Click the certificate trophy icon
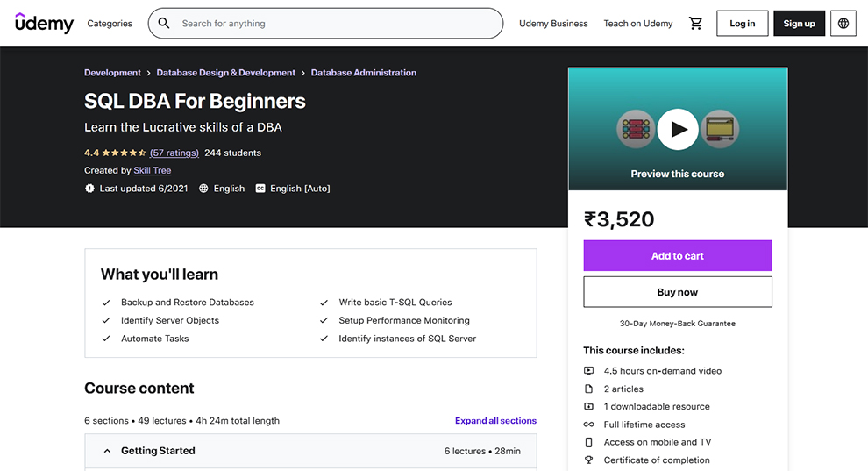The width and height of the screenshot is (868, 471). 589,460
